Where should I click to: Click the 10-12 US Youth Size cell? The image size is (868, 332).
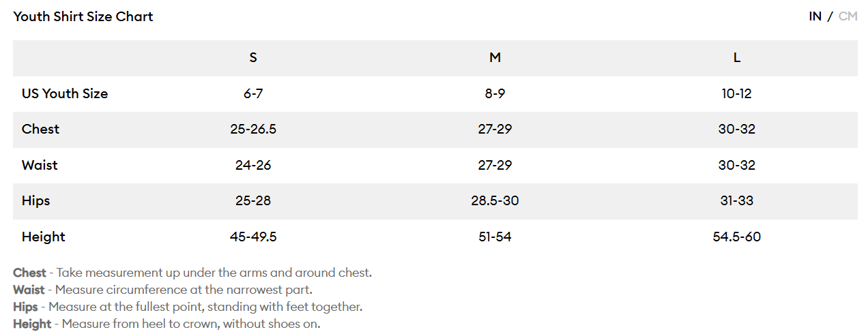[736, 94]
